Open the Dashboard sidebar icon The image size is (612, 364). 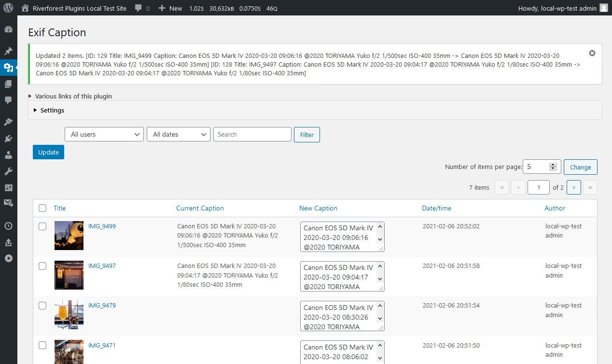(8, 29)
